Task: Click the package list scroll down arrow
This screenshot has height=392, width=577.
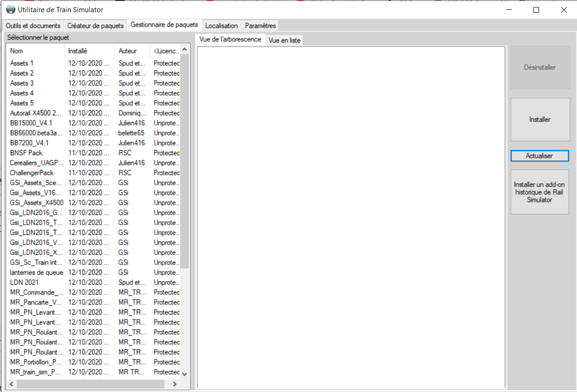Action: (185, 374)
